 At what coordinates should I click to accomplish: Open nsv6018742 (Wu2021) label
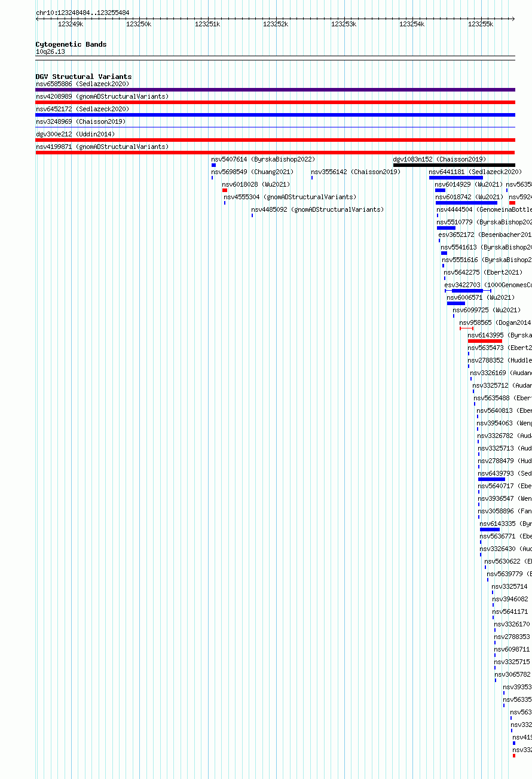point(470,197)
